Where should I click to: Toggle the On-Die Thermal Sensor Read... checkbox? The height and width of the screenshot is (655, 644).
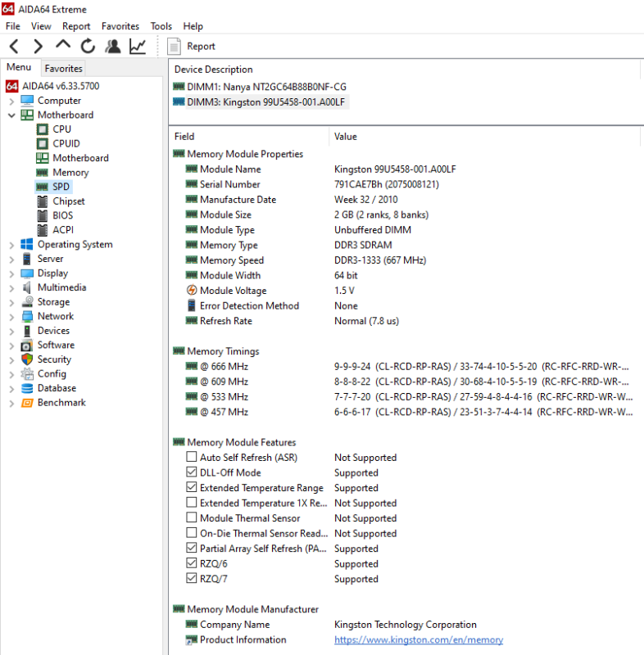[x=192, y=533]
